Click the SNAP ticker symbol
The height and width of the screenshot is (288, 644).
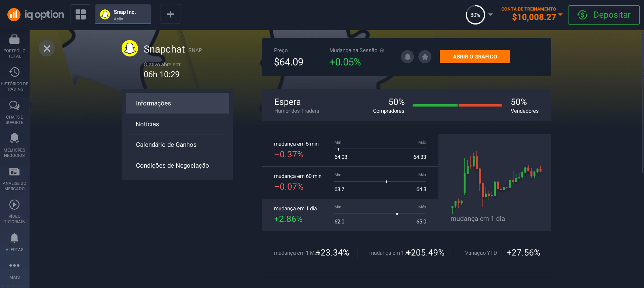click(195, 50)
